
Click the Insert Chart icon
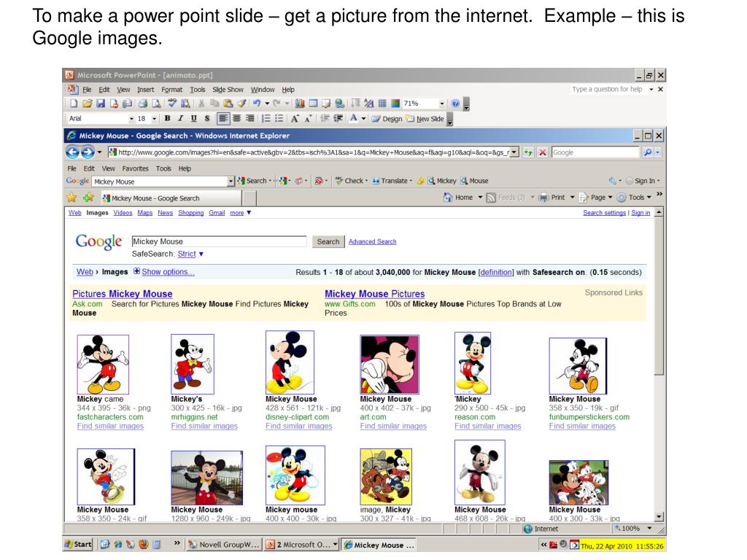coord(300,103)
